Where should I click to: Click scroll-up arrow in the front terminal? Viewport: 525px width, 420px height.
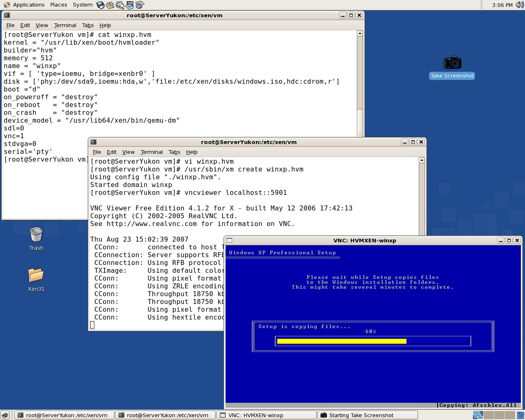pyautogui.click(x=422, y=160)
